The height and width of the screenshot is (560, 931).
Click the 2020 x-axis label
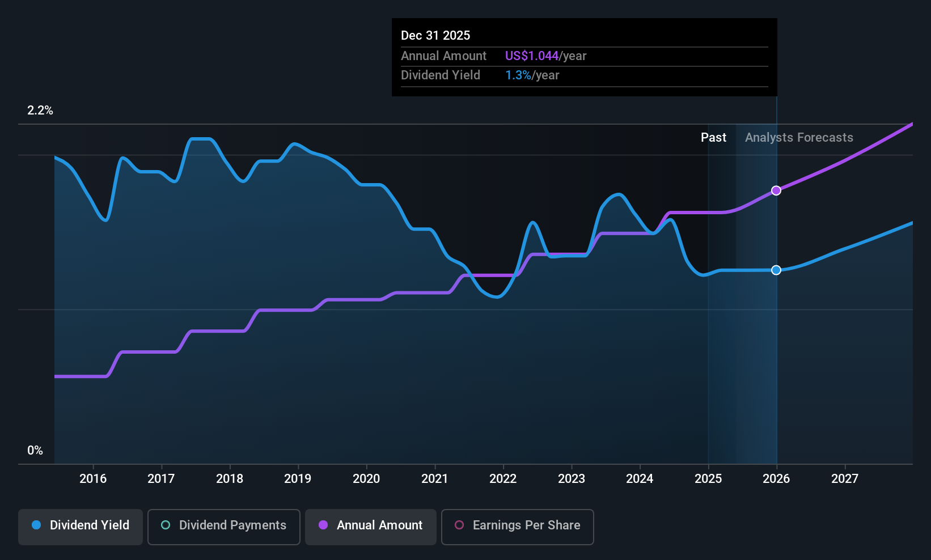click(x=366, y=479)
